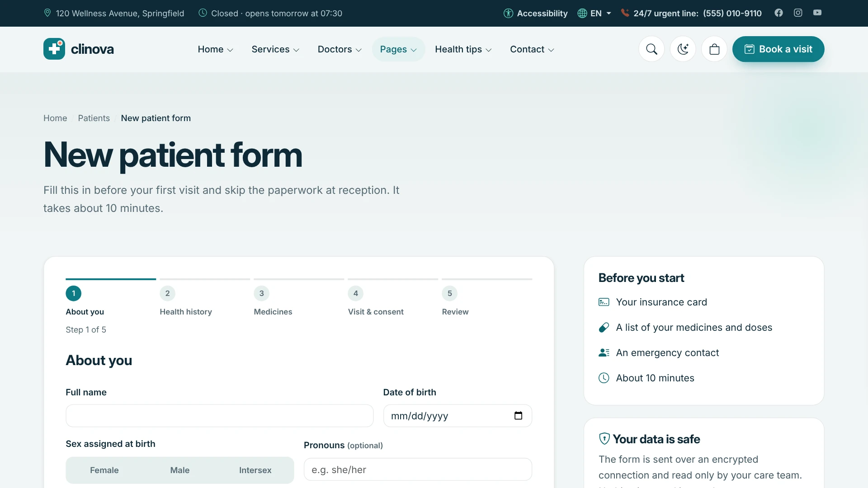Screen dimensions: 868x488
Task: Go to step 3 Medicines
Action: 299,298
